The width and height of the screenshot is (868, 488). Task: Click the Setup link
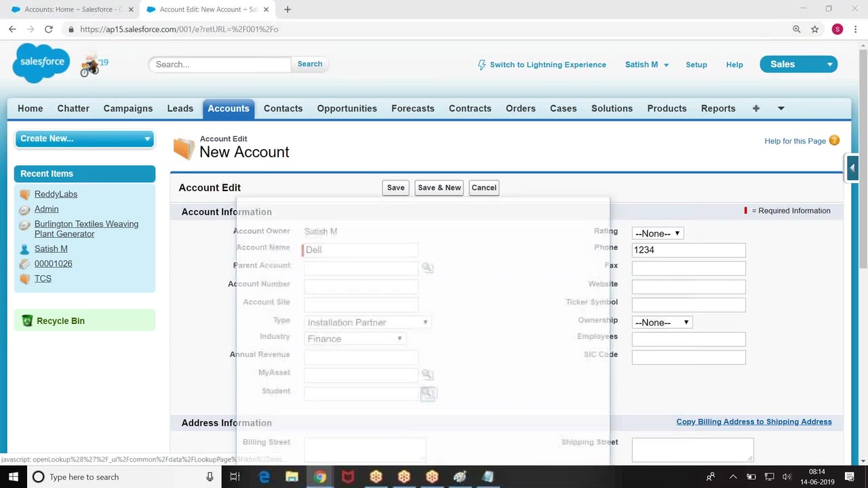[x=696, y=65]
